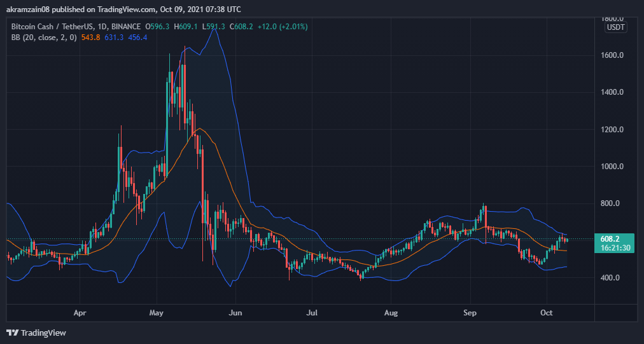Click the +12.0 (+2.01%) change value
Image resolution: width=644 pixels, height=344 pixels.
pos(283,27)
